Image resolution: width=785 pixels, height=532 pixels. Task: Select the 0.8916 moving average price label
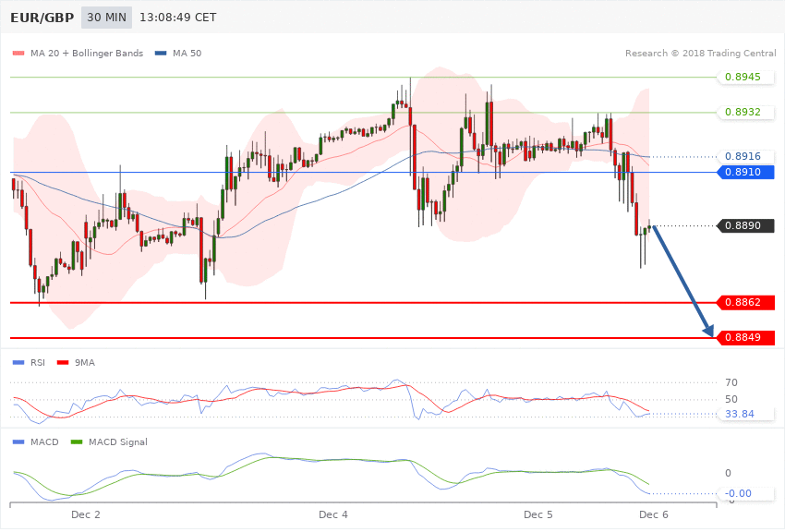pos(746,157)
